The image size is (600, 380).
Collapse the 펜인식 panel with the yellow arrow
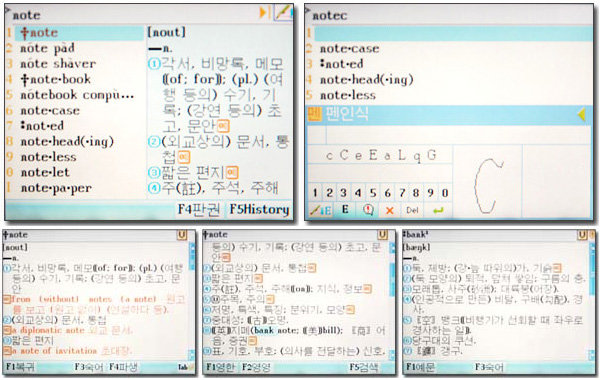[x=582, y=114]
